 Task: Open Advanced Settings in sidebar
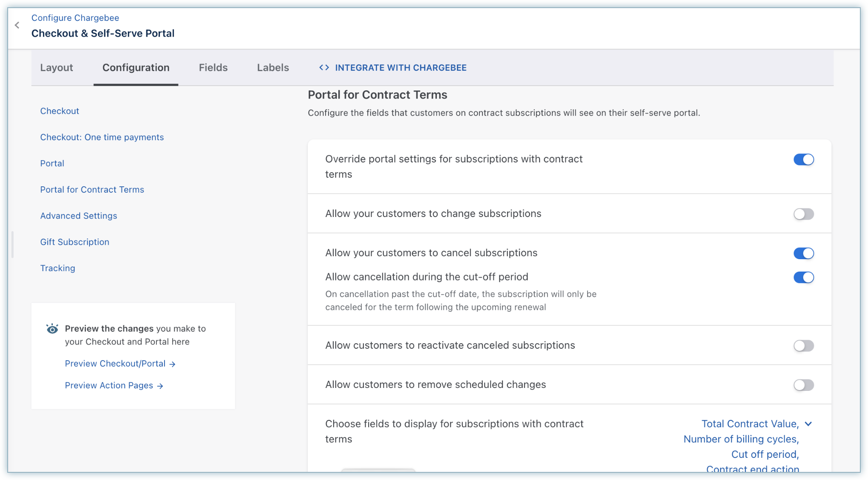click(78, 216)
